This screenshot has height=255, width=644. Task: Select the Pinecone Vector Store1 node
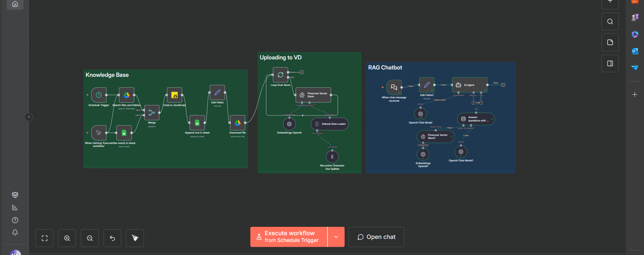[436, 137]
